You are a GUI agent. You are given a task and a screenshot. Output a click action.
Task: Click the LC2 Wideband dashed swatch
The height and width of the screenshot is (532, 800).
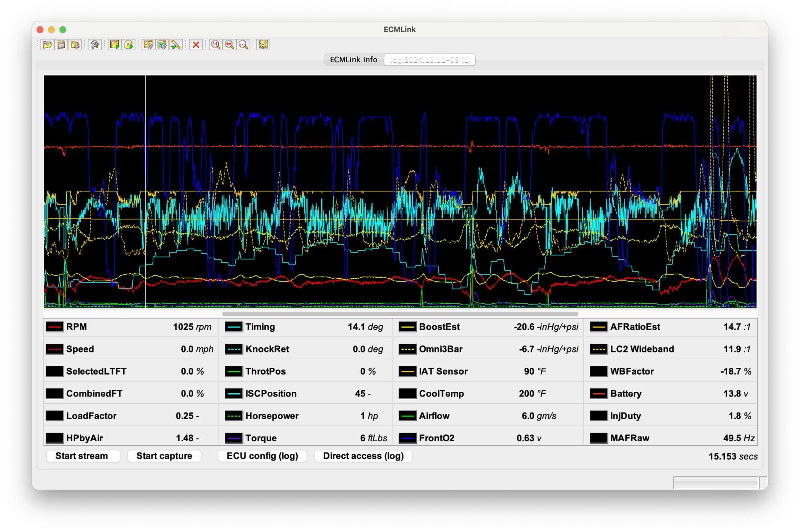click(x=599, y=349)
